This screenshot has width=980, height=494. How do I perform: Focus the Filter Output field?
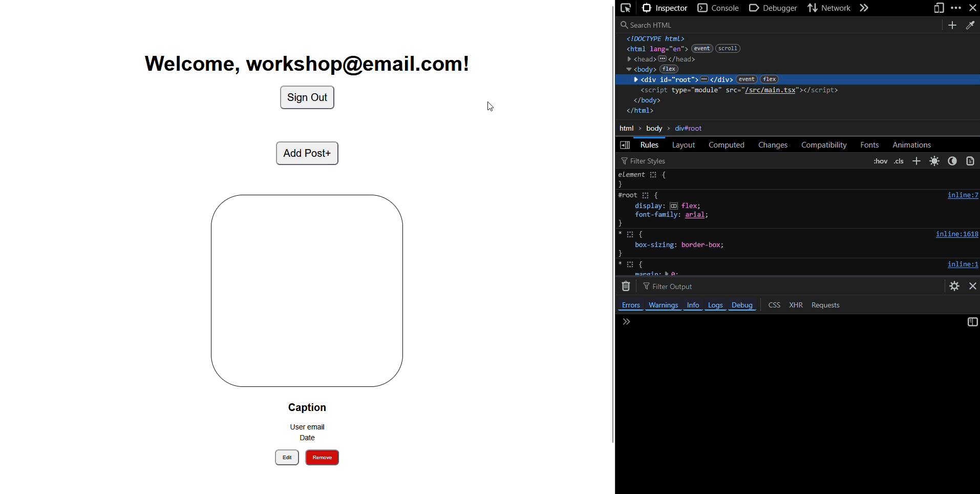pyautogui.click(x=791, y=286)
